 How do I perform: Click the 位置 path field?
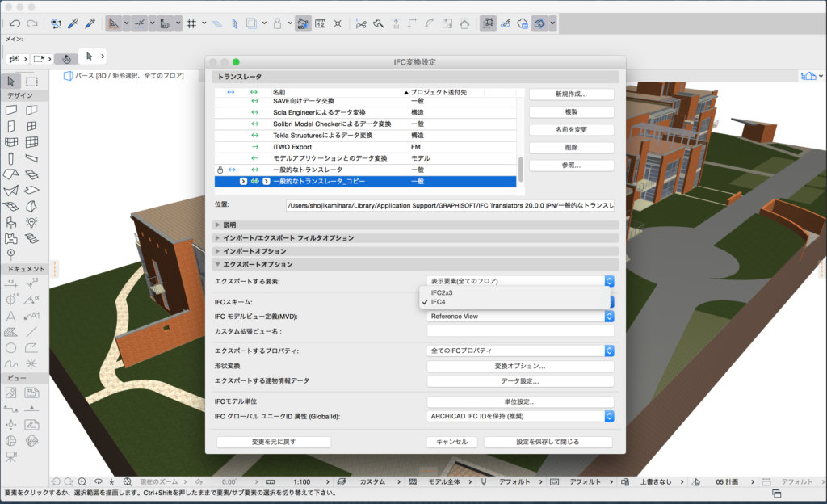pyautogui.click(x=451, y=206)
